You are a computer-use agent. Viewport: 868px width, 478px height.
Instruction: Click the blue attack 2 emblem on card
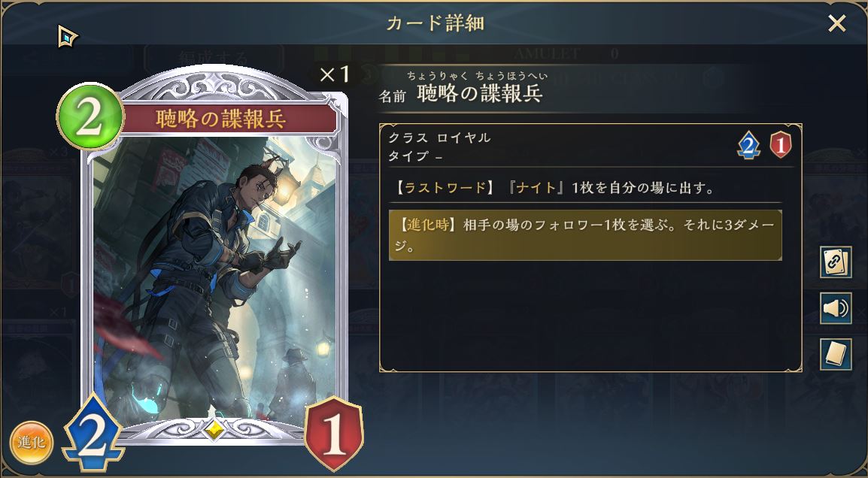tap(93, 433)
